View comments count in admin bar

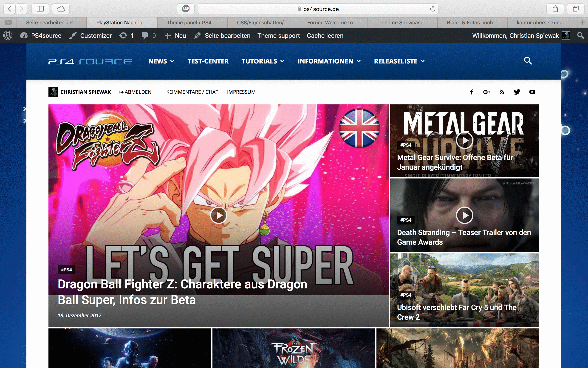coord(149,35)
